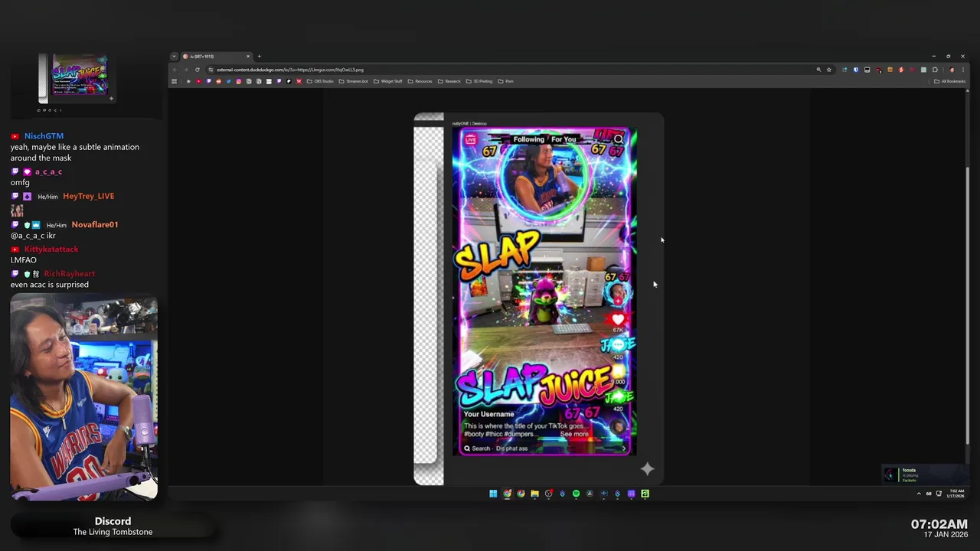Viewport: 980px width, 551px height.
Task: Click the Windows Start button
Action: coord(493,494)
